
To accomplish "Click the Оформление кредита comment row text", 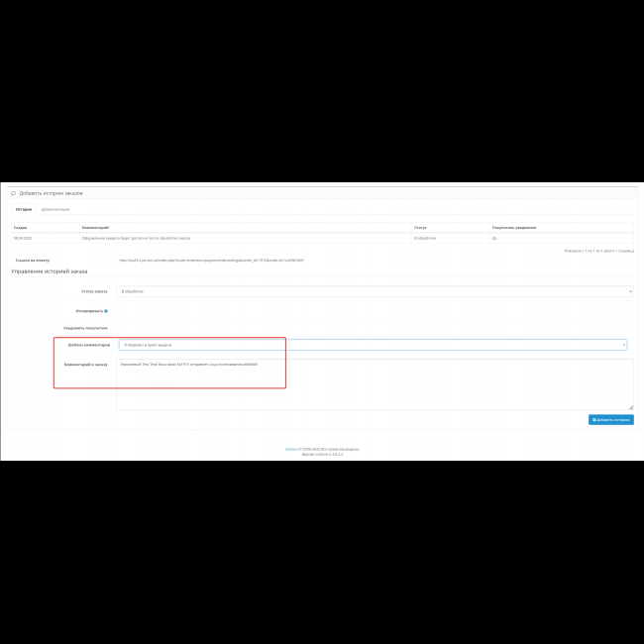I will (137, 238).
